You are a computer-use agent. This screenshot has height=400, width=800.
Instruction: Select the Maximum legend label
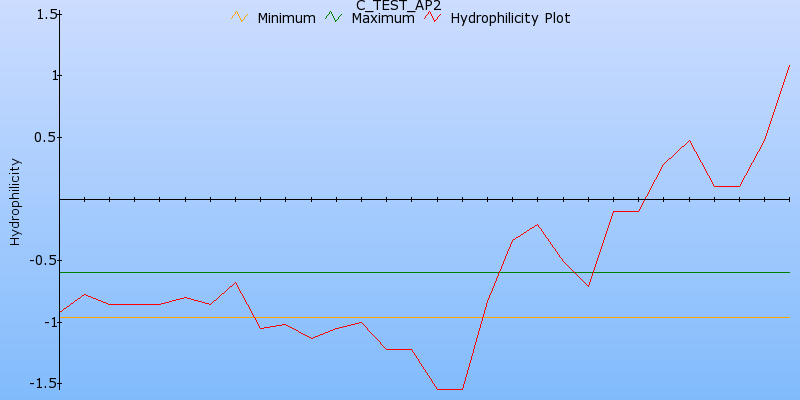(x=383, y=18)
